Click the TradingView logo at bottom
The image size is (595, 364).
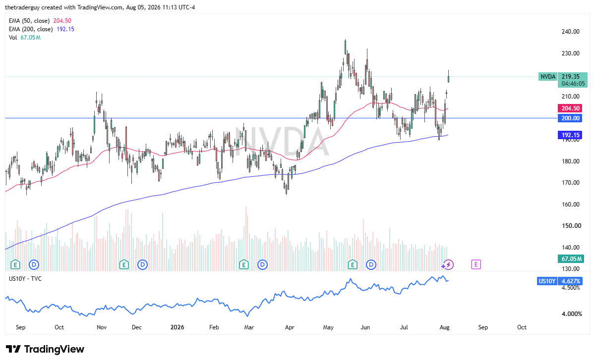45,349
